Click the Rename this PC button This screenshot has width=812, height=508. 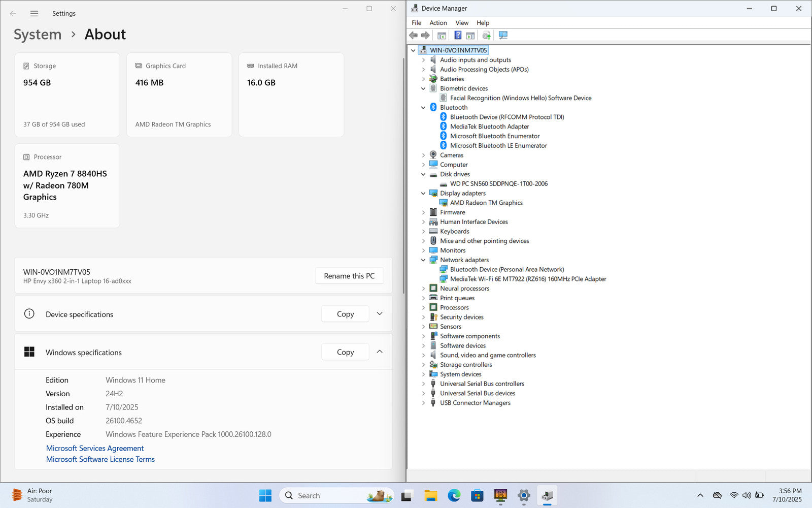349,276
